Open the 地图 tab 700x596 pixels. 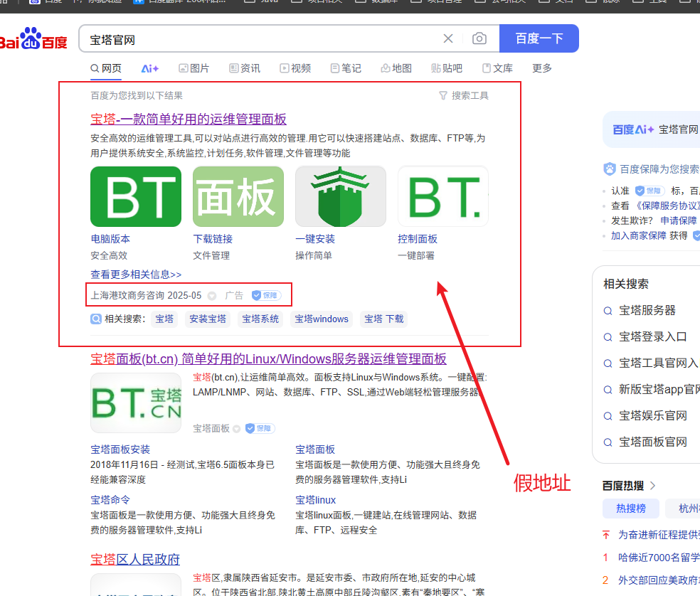click(x=396, y=68)
